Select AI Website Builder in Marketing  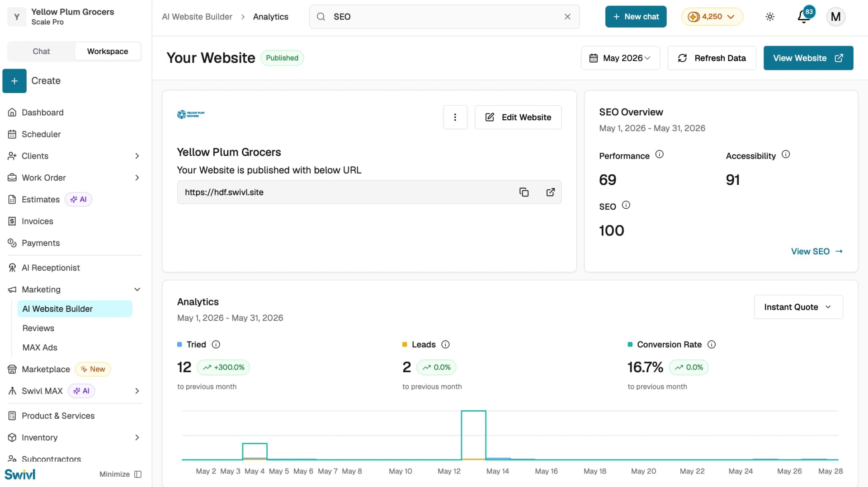point(75,309)
